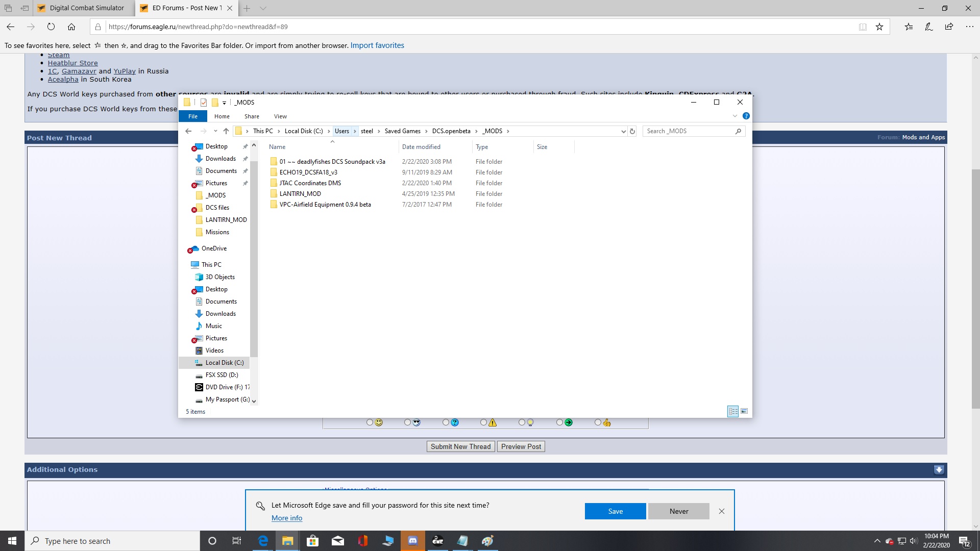Open recent locations dropdown in Explorer
Screen dimensions: 980x551
(215, 131)
